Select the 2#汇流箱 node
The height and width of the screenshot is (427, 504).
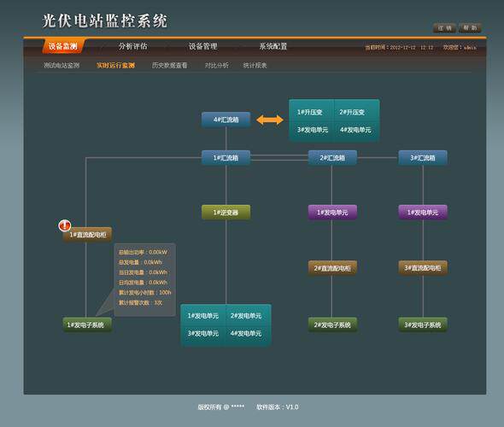pos(332,158)
